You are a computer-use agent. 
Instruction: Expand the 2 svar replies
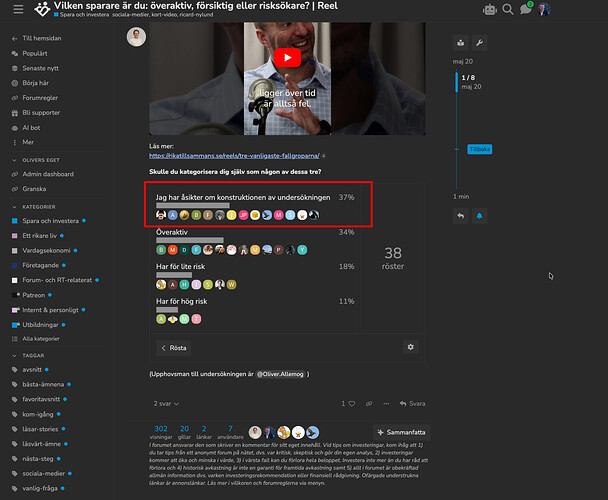click(x=166, y=403)
